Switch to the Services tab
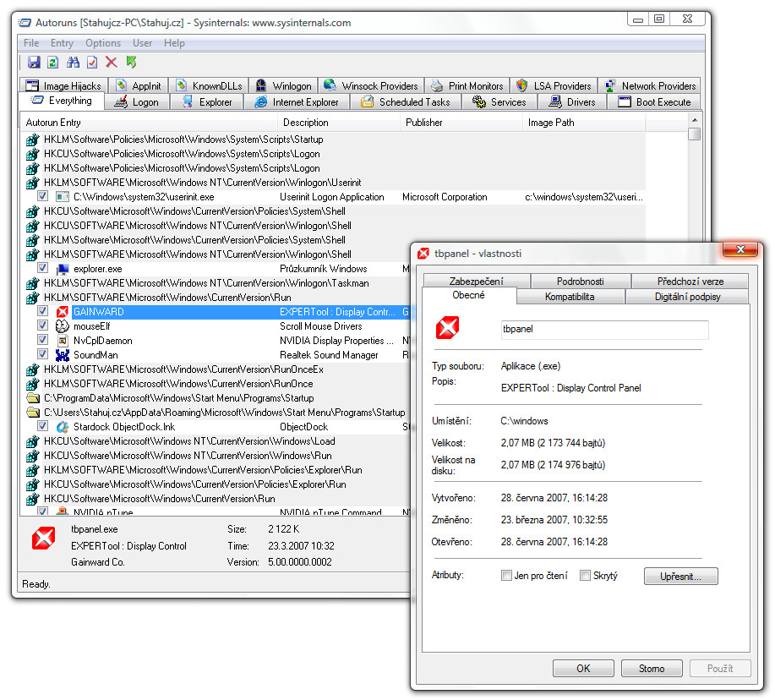The height and width of the screenshot is (700, 775). (x=499, y=102)
